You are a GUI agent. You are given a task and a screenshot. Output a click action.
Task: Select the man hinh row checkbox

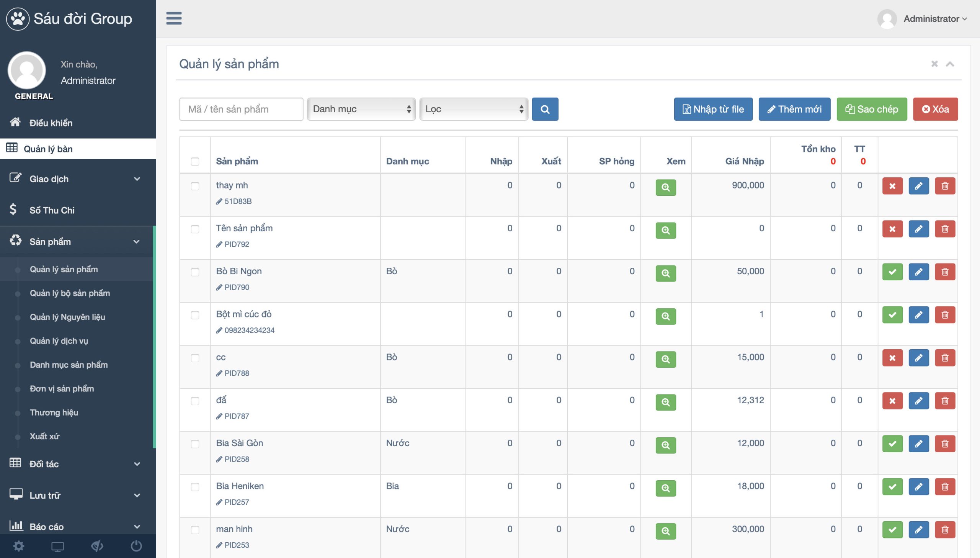pos(195,530)
